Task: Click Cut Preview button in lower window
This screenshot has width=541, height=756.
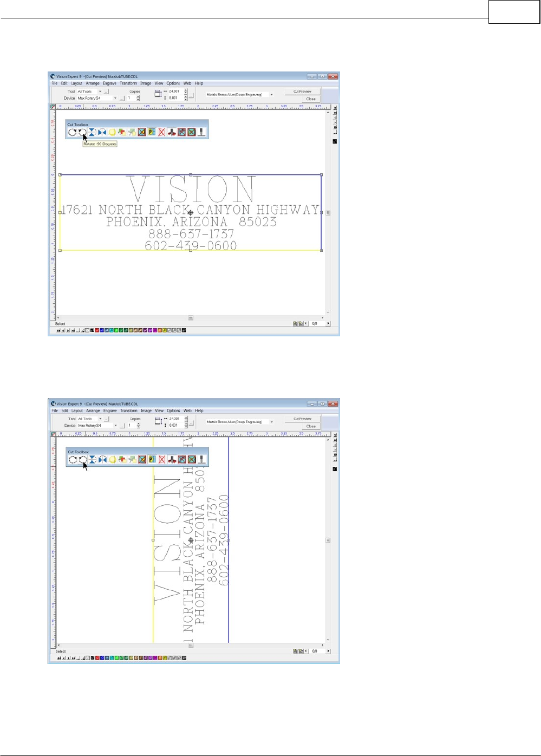Action: coord(303,419)
